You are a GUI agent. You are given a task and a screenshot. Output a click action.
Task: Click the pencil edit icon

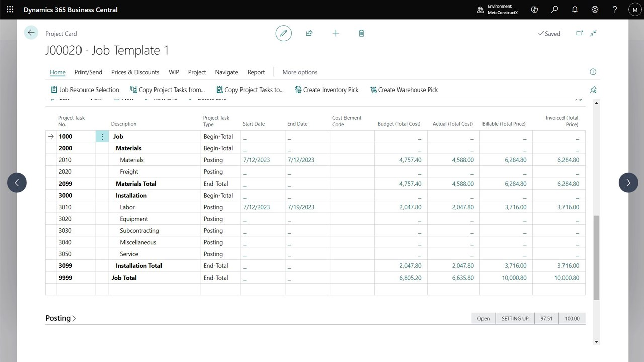pyautogui.click(x=284, y=33)
